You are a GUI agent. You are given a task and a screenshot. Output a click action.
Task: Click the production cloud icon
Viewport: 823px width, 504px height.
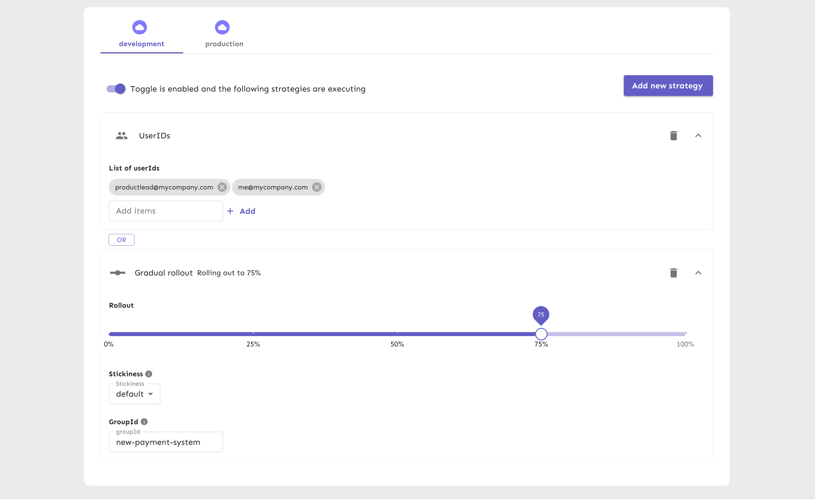click(x=222, y=27)
